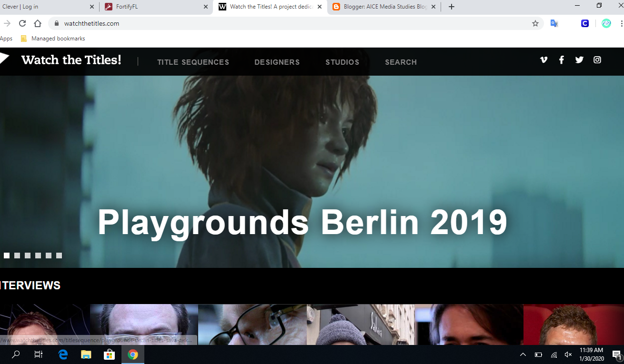Open the network Wi-Fi icon
This screenshot has height=364, width=624.
(554, 354)
